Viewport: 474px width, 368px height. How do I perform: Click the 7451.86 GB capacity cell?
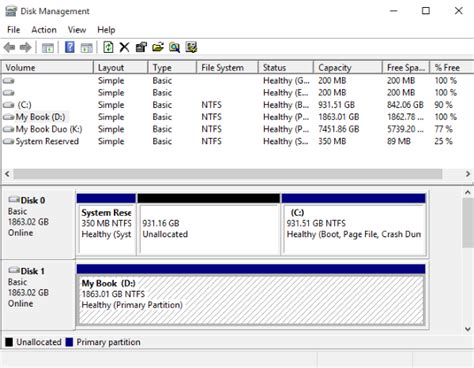click(x=339, y=129)
